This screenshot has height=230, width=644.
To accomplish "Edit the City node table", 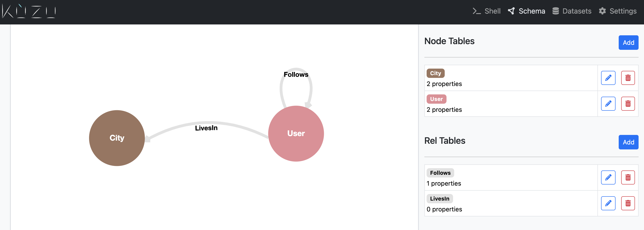I will click(608, 78).
